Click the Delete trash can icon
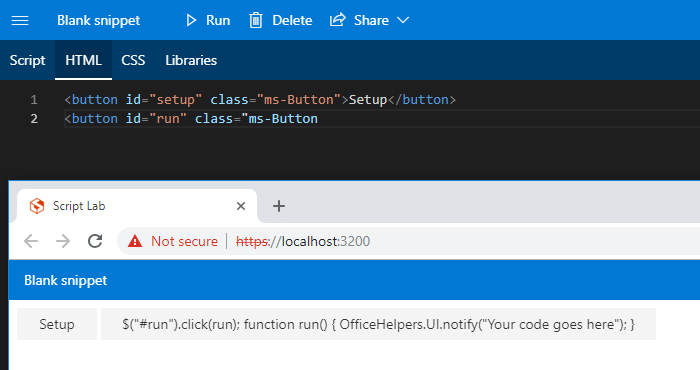Screen dimensions: 700x370 pos(256,20)
